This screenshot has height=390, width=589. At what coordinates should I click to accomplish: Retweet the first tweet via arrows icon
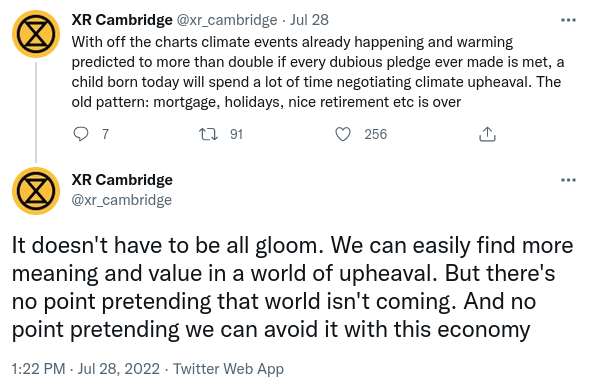208,134
